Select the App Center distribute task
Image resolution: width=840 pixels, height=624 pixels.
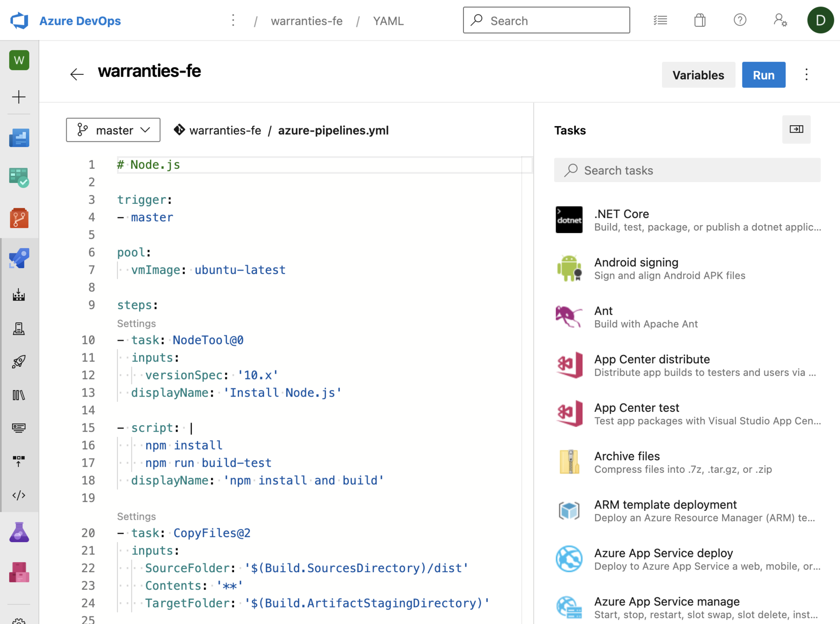[687, 366]
